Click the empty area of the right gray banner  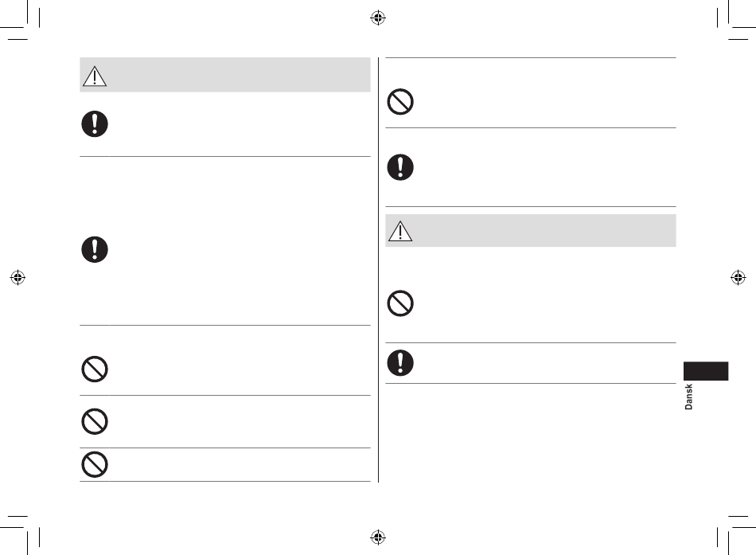click(545, 231)
